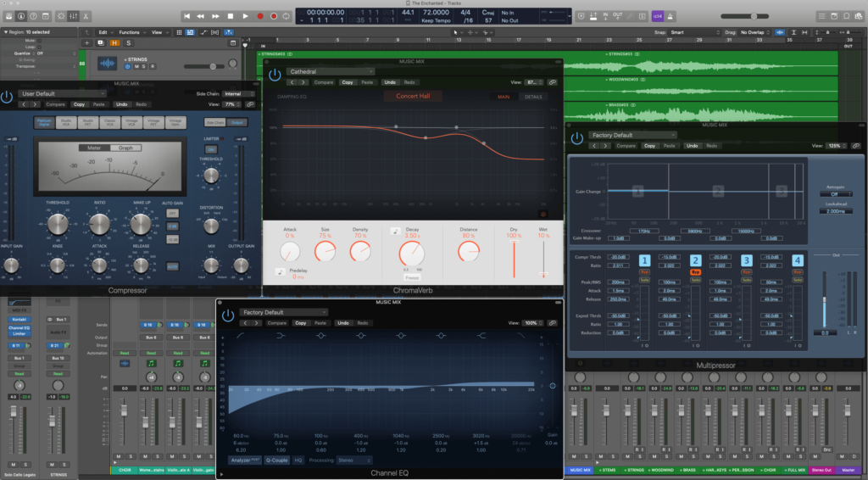The image size is (868, 480).
Task: Add a new track with plus button
Action: [x=87, y=42]
